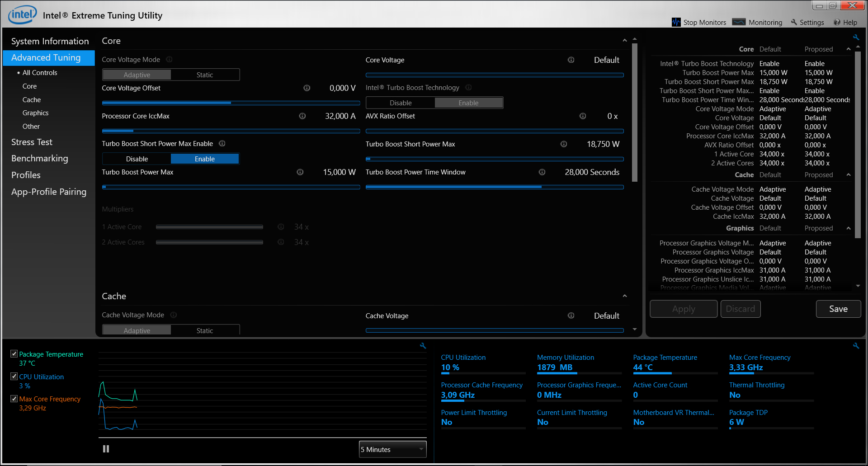The height and width of the screenshot is (466, 868).
Task: Click the Help question mark icon
Action: 837,22
